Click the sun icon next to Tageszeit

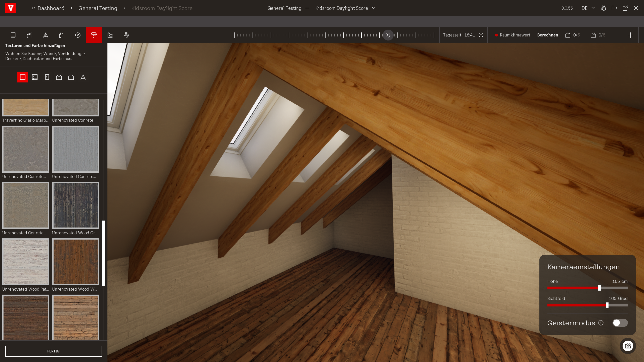click(481, 35)
